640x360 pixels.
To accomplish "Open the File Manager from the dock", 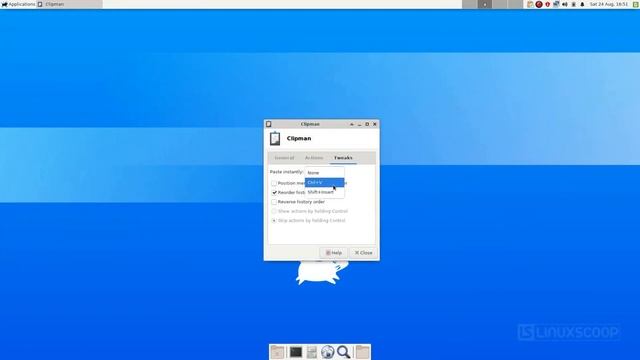I will [x=312, y=352].
